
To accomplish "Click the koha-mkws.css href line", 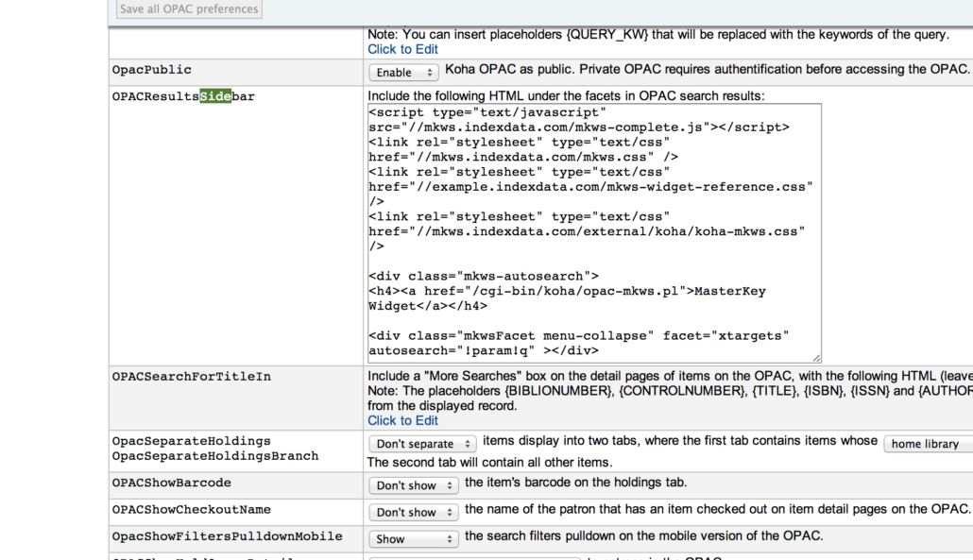I will pos(587,231).
